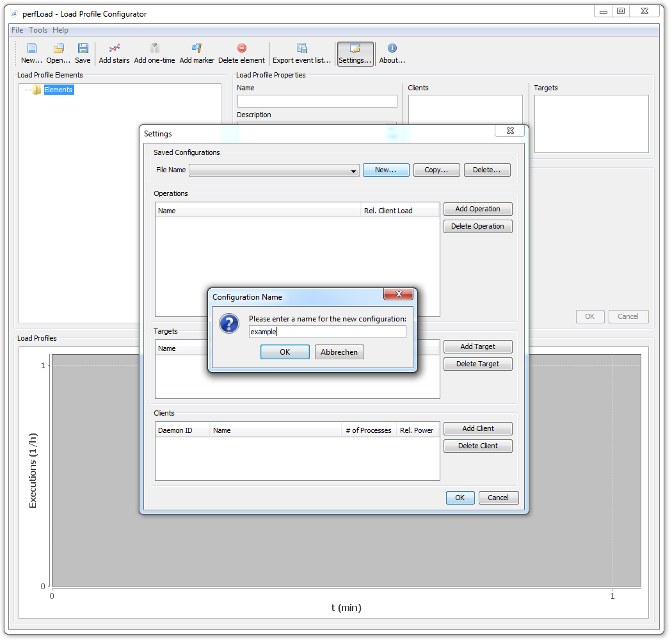The image size is (672, 641).
Task: Click the question mark icon in dialog
Action: pos(229,324)
